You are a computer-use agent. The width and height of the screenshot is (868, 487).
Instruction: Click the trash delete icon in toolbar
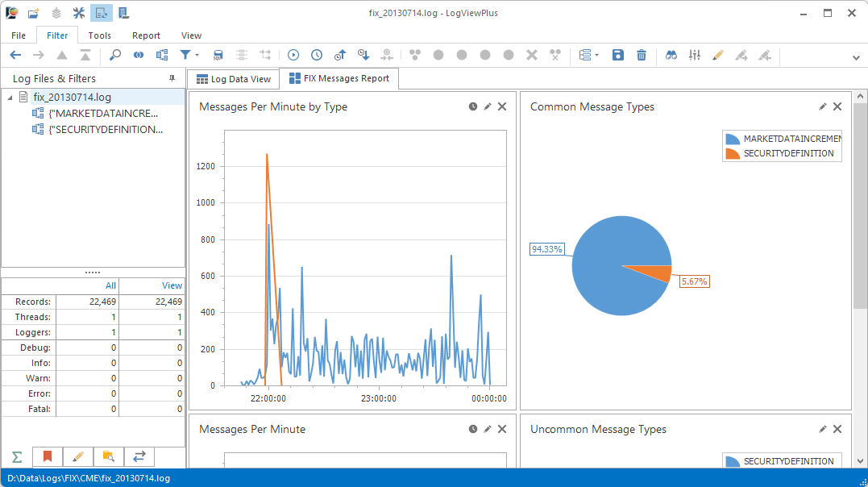641,55
